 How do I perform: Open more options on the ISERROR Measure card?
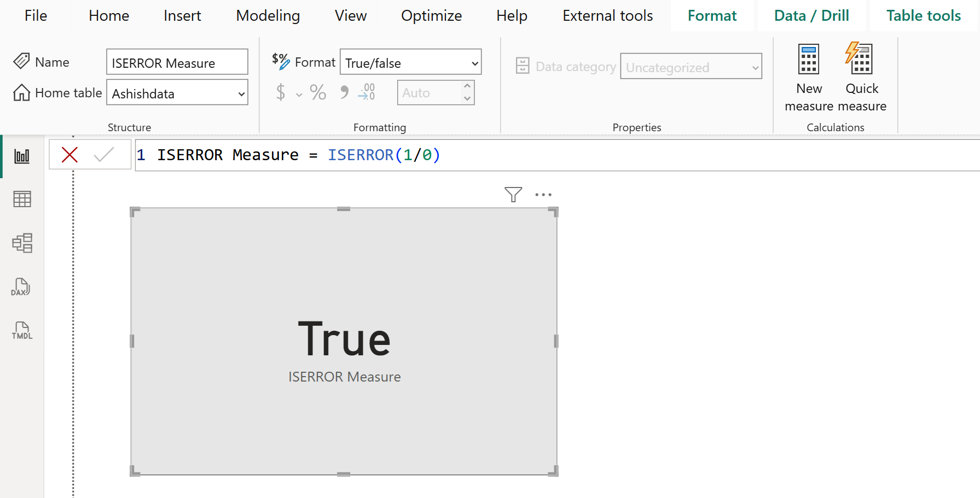click(x=543, y=194)
